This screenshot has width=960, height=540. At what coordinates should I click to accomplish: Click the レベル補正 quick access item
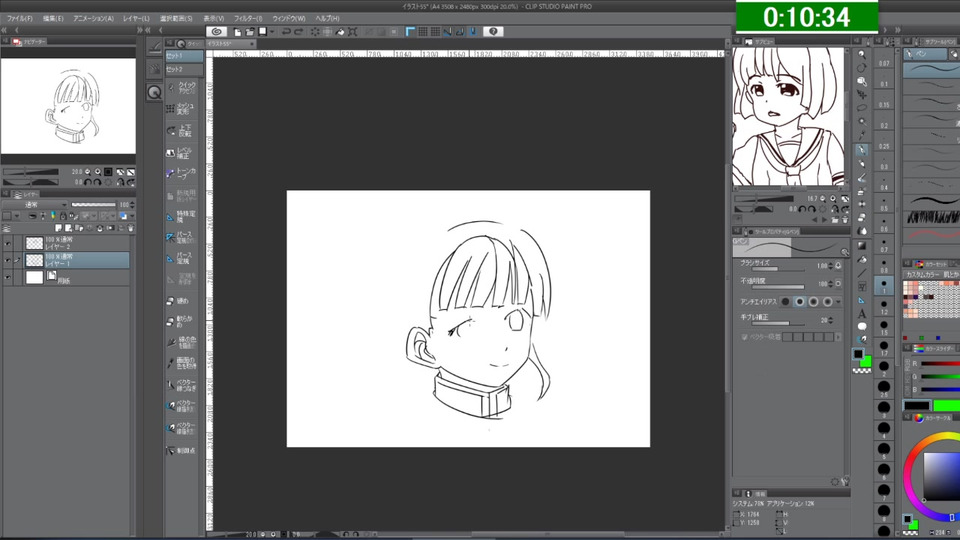[181, 152]
